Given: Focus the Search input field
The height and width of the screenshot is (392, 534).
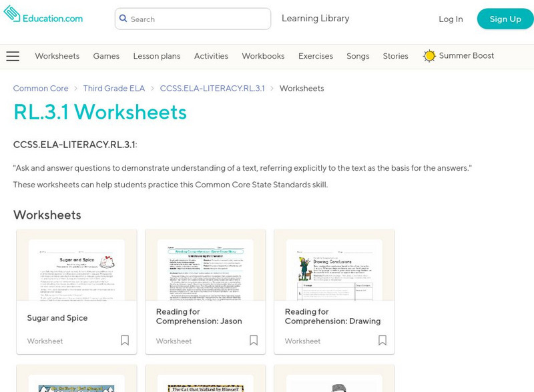Looking at the screenshot, I should tap(193, 19).
